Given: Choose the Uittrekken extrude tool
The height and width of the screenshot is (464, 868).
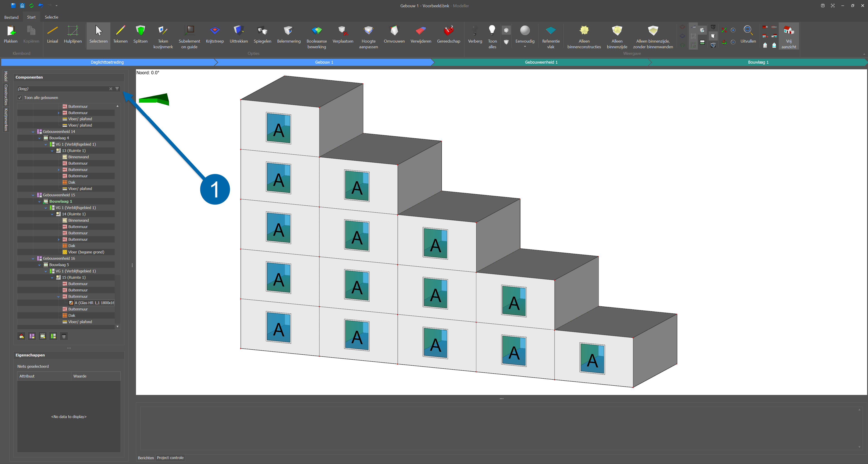Looking at the screenshot, I should tap(239, 35).
